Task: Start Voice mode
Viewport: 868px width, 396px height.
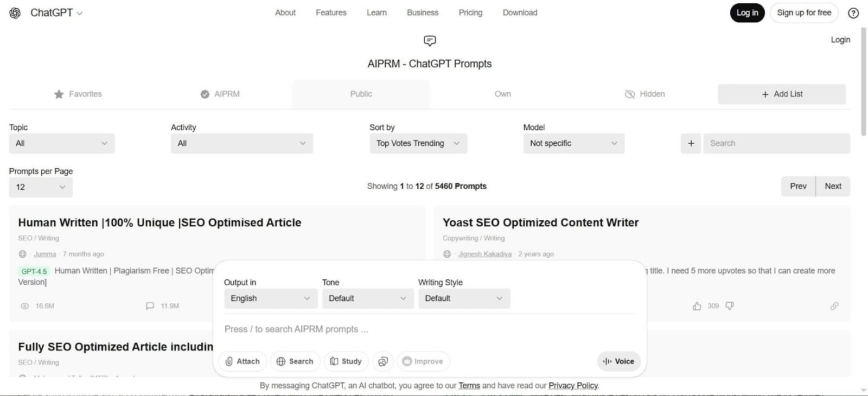Action: pos(618,361)
